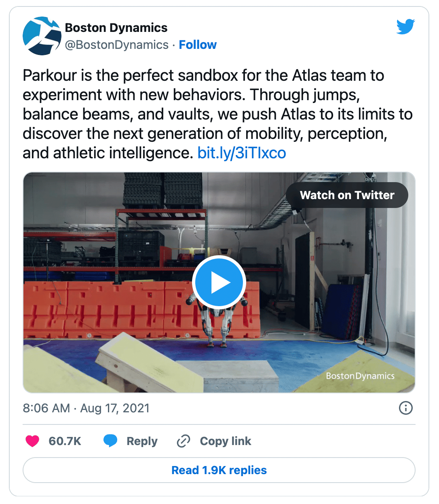Click the tweet text about Parkour
Viewport: 439px width, 504px height.
point(217,114)
